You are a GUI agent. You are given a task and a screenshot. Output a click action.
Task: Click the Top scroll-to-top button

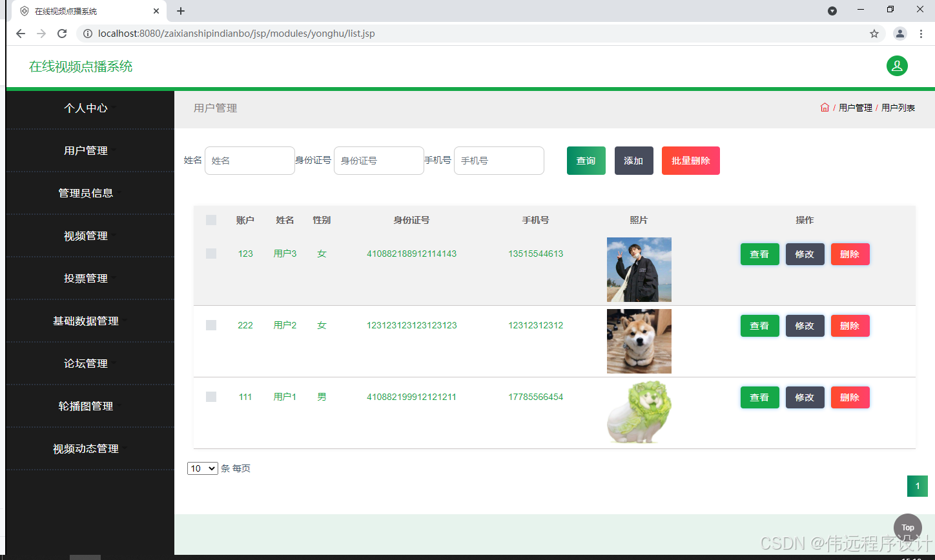tap(908, 527)
